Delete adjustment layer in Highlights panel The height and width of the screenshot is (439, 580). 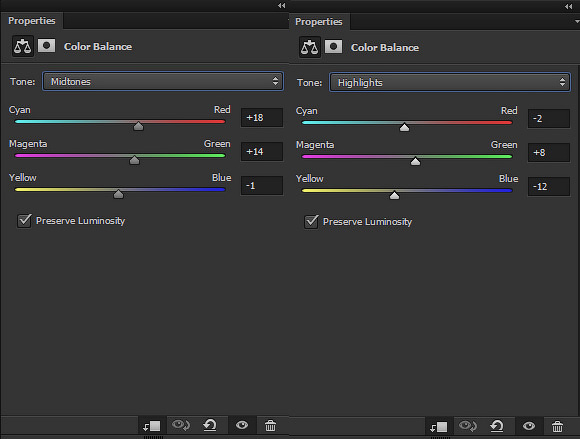click(x=557, y=426)
